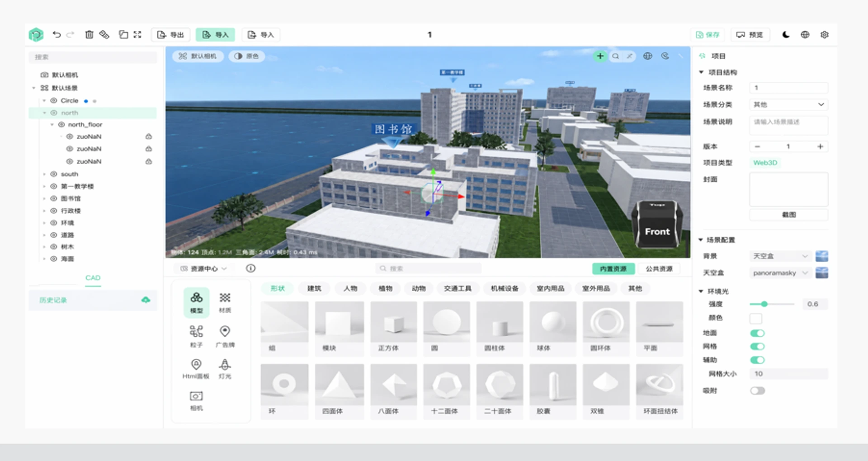Click the globe icon in viewport toolbar
The height and width of the screenshot is (461, 868).
(648, 56)
